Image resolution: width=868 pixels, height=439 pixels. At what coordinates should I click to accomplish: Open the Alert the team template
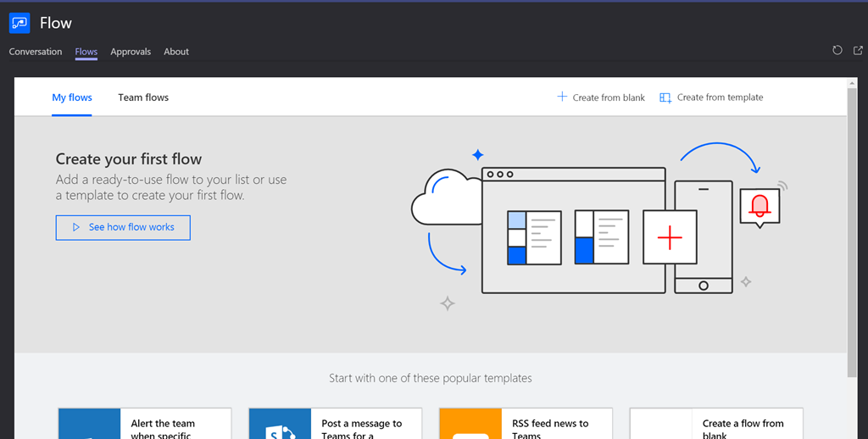click(163, 428)
